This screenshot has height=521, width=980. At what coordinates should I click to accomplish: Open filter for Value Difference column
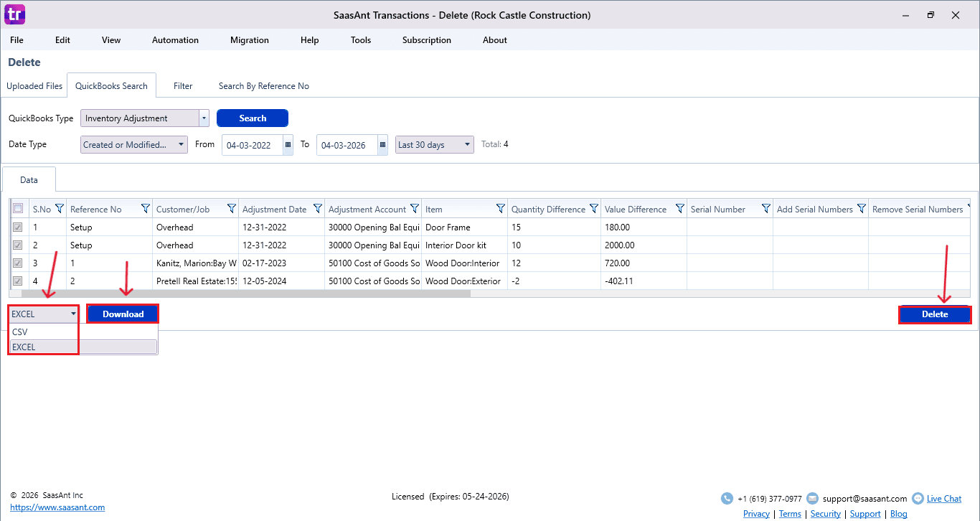(680, 209)
